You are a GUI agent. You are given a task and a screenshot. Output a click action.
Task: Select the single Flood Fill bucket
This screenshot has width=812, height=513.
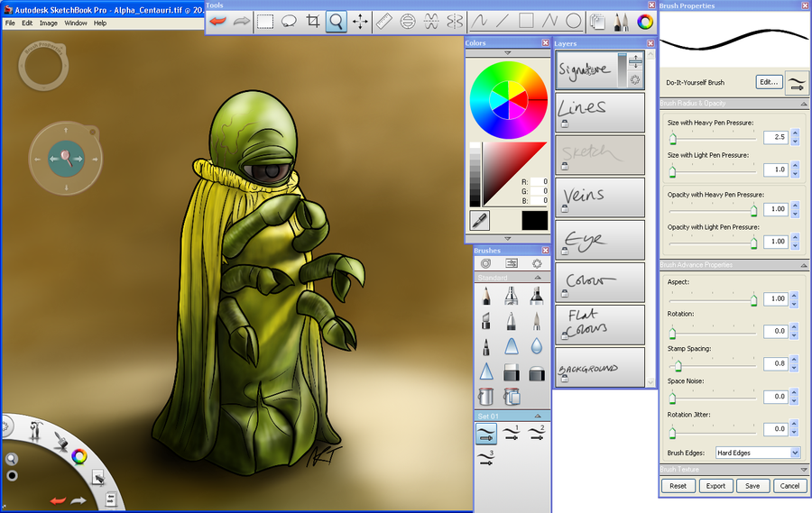pos(485,397)
